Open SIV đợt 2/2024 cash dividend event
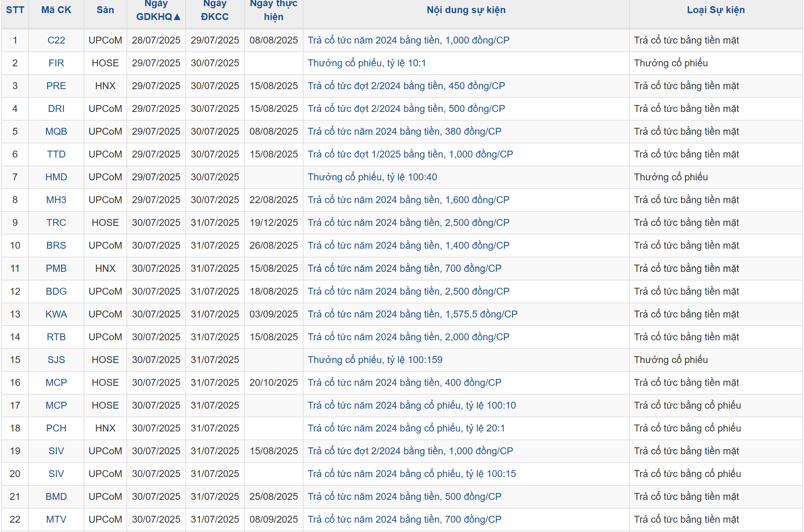This screenshot has width=804, height=532. pyautogui.click(x=410, y=451)
